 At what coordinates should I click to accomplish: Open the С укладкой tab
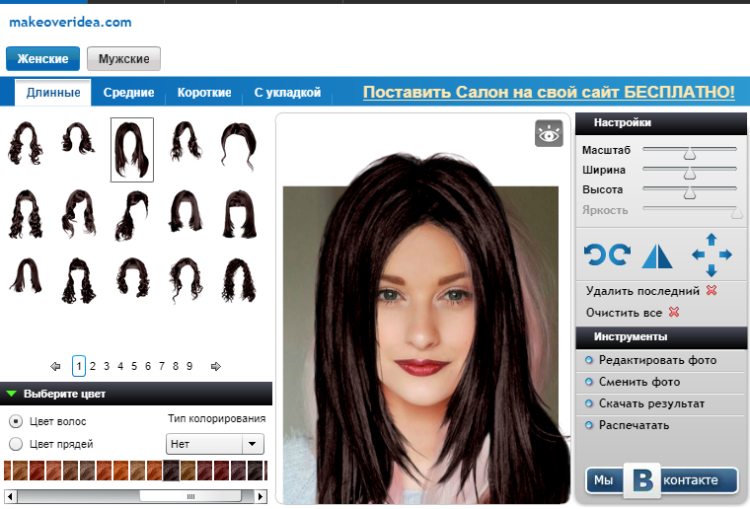pyautogui.click(x=287, y=93)
